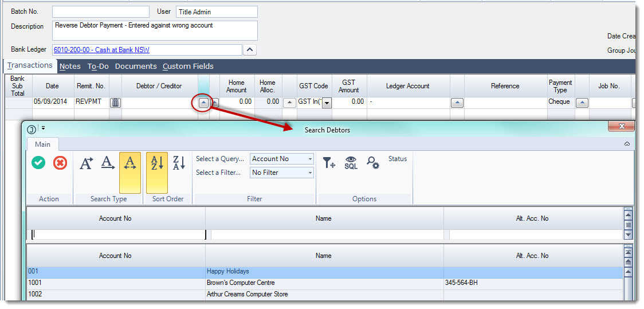Open the quick access toolbar dropdown arrow

[43, 128]
